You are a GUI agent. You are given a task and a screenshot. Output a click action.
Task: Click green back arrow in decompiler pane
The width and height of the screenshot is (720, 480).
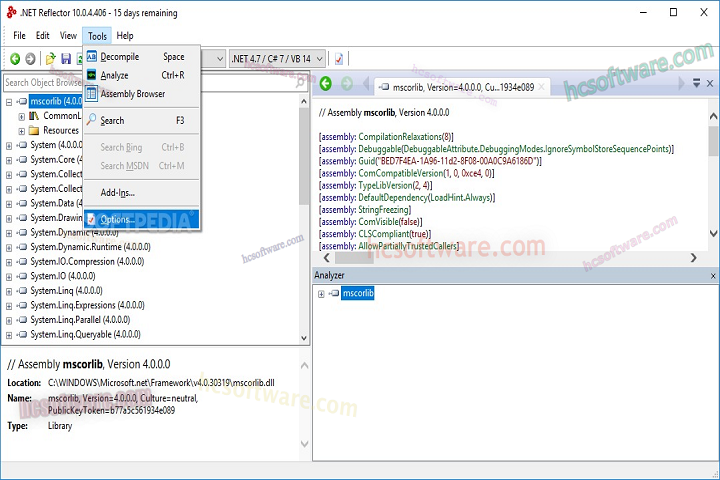click(326, 84)
